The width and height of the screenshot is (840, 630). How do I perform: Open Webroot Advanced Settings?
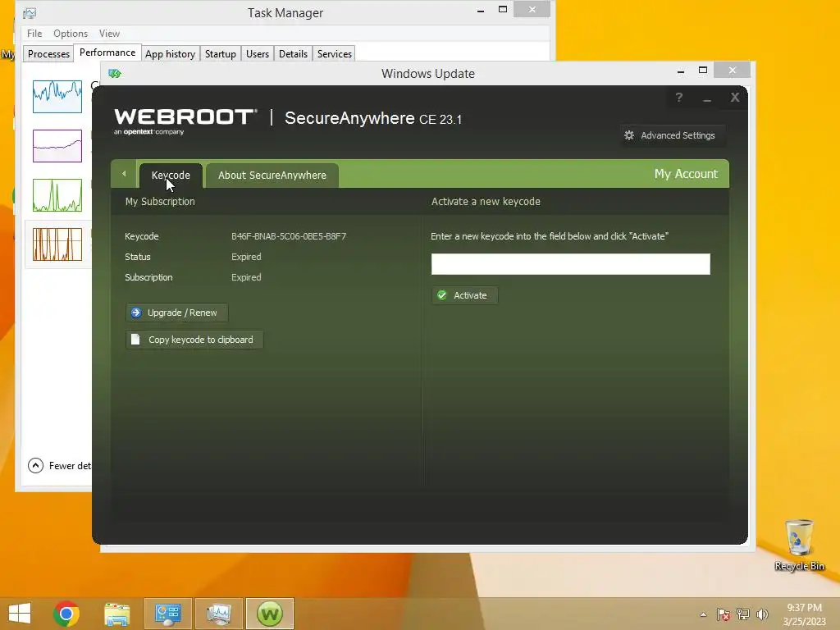click(x=672, y=135)
